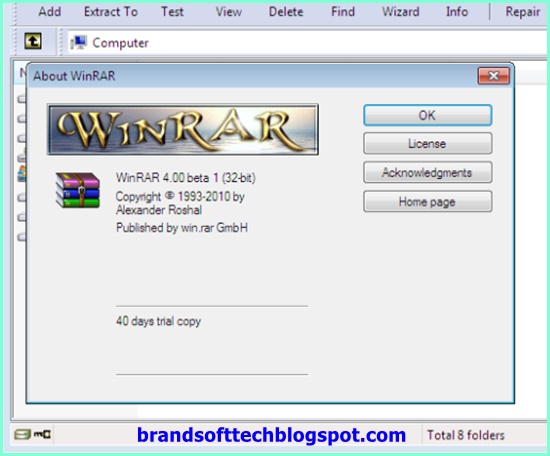Launch the Wizard from the toolbar

[x=401, y=12]
